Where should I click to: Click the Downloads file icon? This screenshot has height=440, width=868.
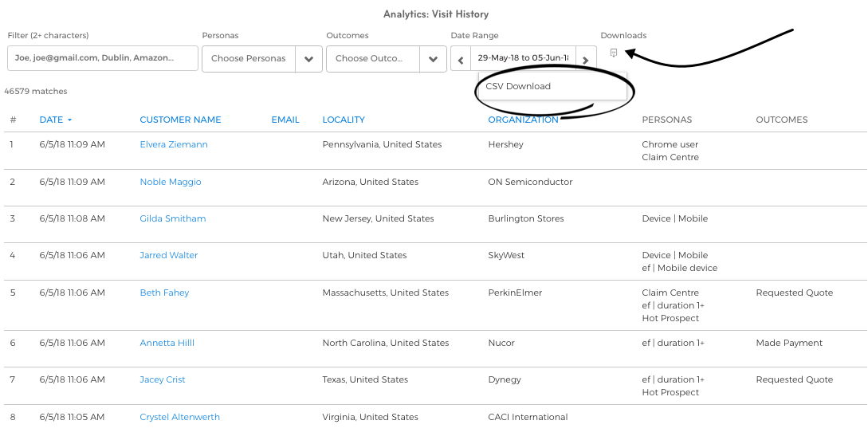[x=613, y=53]
